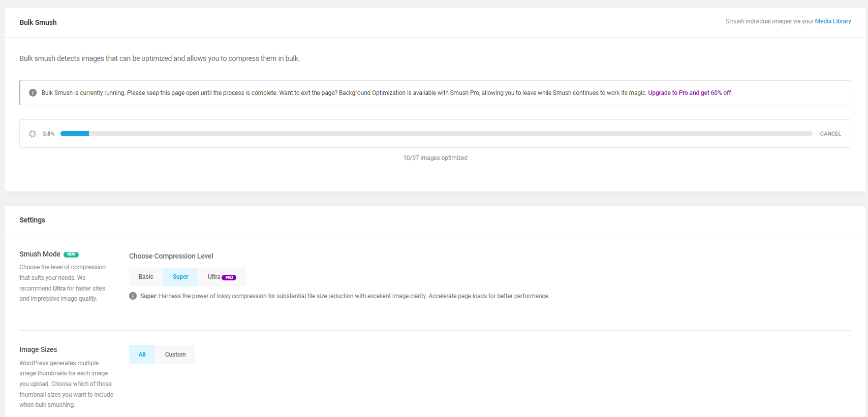Click the WordPress thumbnails description under Image Sizes

pyautogui.click(x=67, y=384)
